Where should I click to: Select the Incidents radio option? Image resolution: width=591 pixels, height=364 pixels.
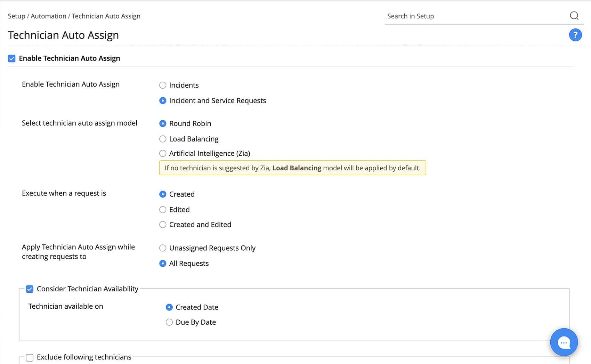pos(163,85)
